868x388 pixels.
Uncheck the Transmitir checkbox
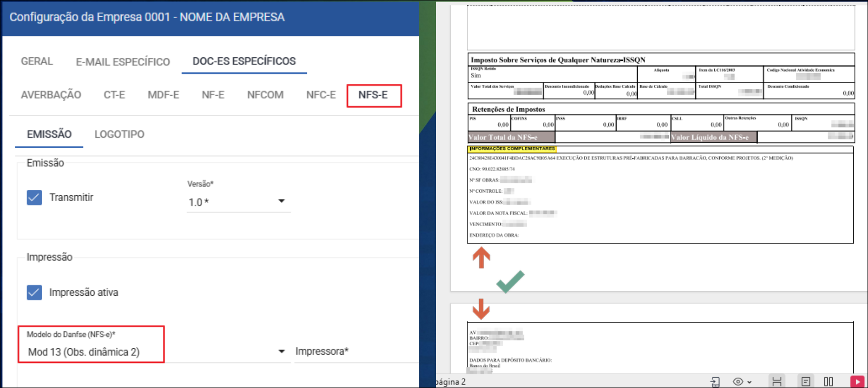[34, 198]
